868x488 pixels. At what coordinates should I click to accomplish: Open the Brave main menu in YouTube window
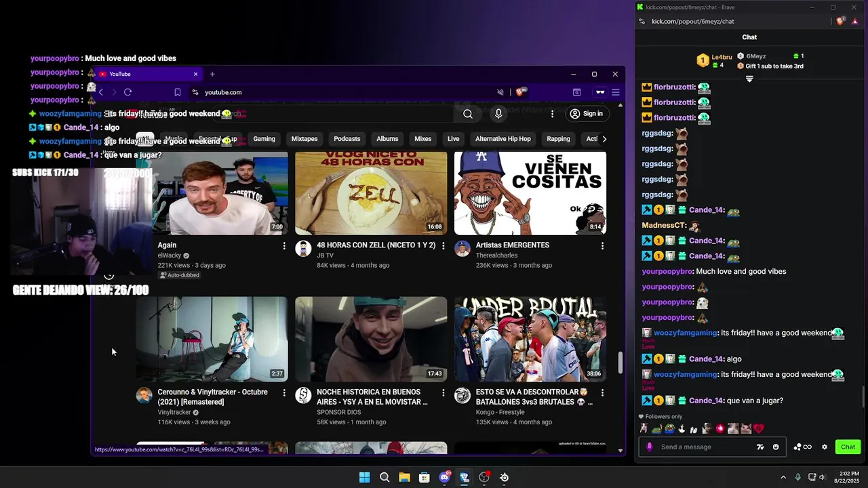pos(616,92)
